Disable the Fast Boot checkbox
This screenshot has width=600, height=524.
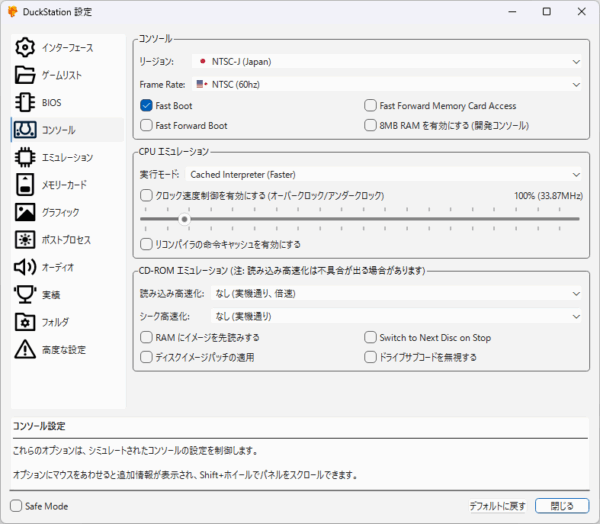pos(146,106)
